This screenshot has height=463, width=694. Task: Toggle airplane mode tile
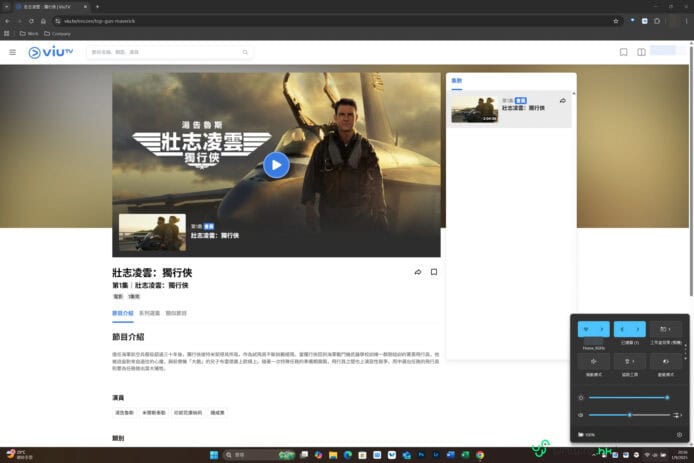[594, 362]
